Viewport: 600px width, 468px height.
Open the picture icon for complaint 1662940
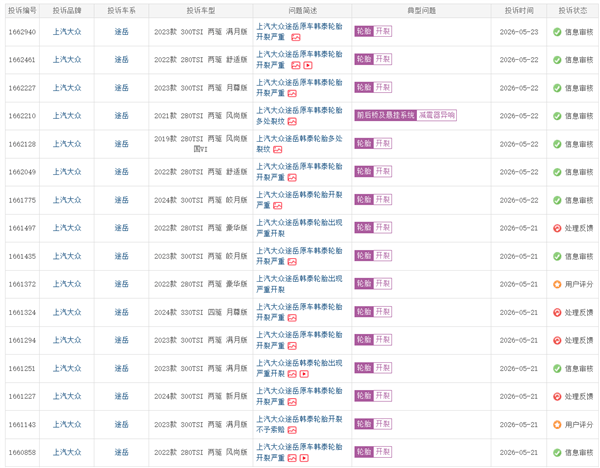point(295,37)
